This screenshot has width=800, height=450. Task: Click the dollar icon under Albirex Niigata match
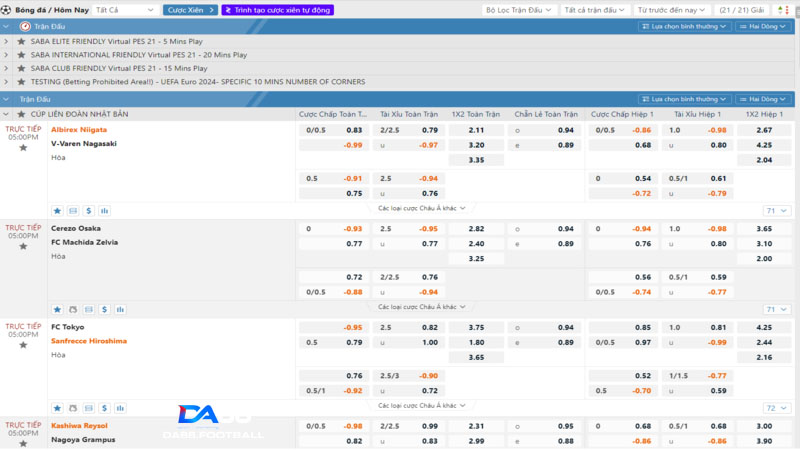point(89,211)
